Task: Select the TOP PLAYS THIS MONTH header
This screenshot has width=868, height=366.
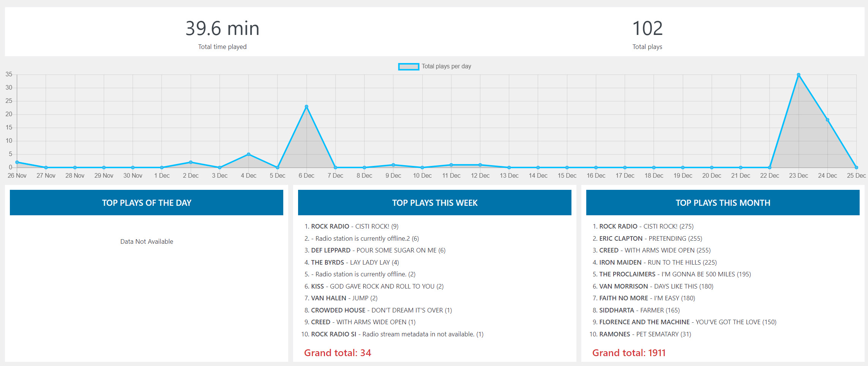Action: (723, 203)
